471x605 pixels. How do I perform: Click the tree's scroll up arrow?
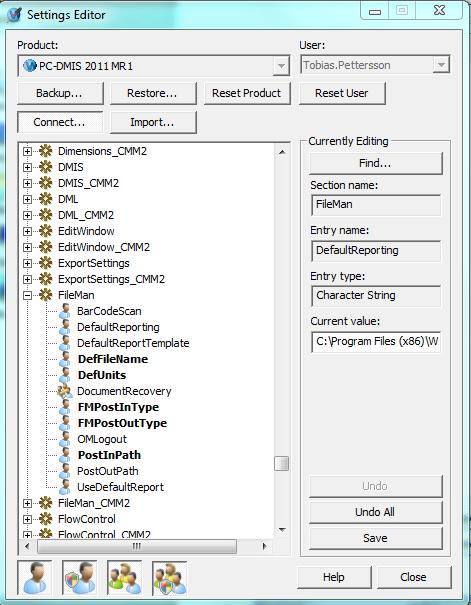[282, 152]
